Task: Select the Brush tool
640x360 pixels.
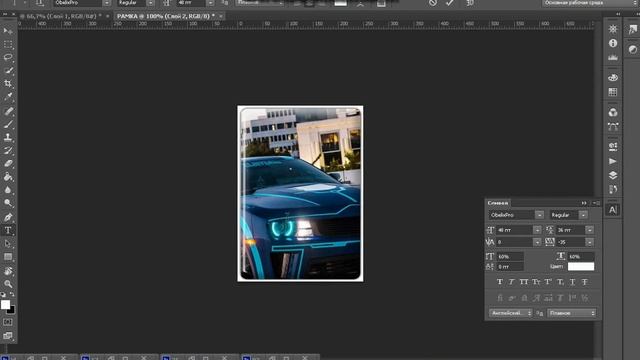Action: pyautogui.click(x=8, y=124)
